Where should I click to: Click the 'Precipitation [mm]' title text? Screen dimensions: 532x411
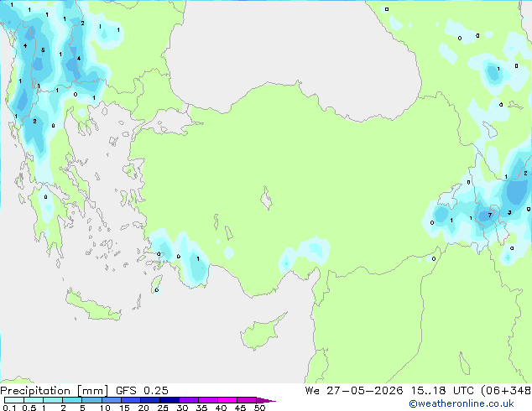click(55, 391)
